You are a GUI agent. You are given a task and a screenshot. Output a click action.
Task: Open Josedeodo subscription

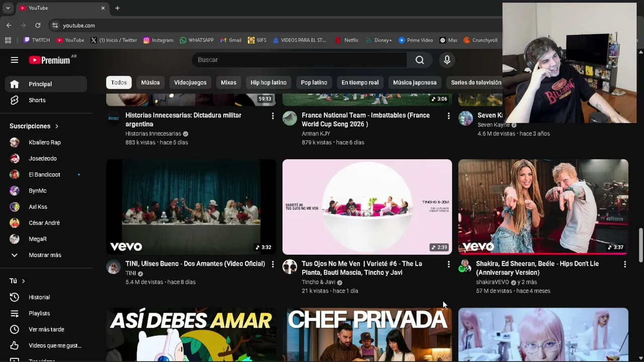coord(46,158)
